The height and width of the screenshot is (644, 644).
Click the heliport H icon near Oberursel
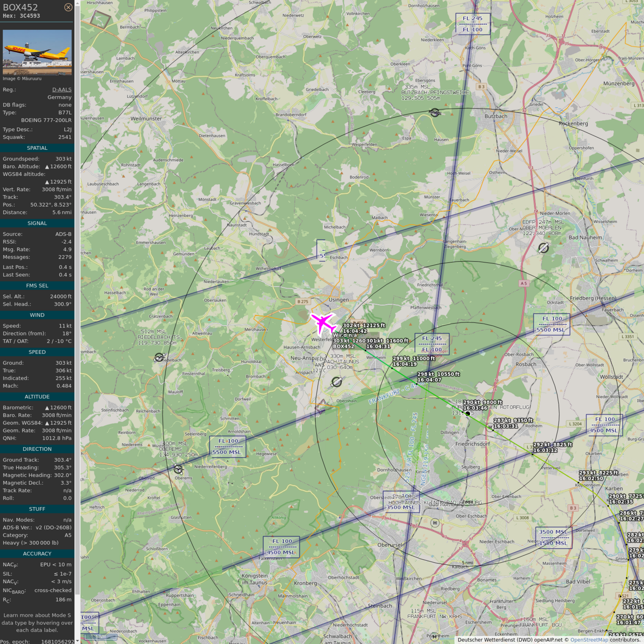pyautogui.click(x=435, y=522)
